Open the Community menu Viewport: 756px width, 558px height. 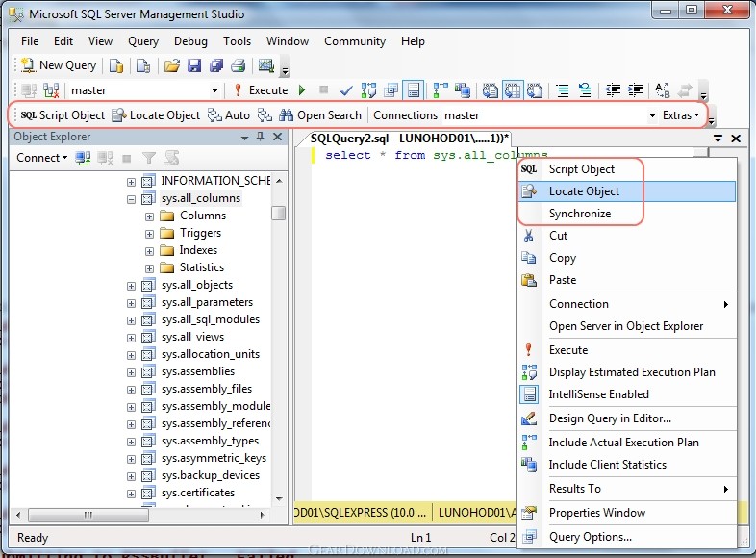[355, 41]
